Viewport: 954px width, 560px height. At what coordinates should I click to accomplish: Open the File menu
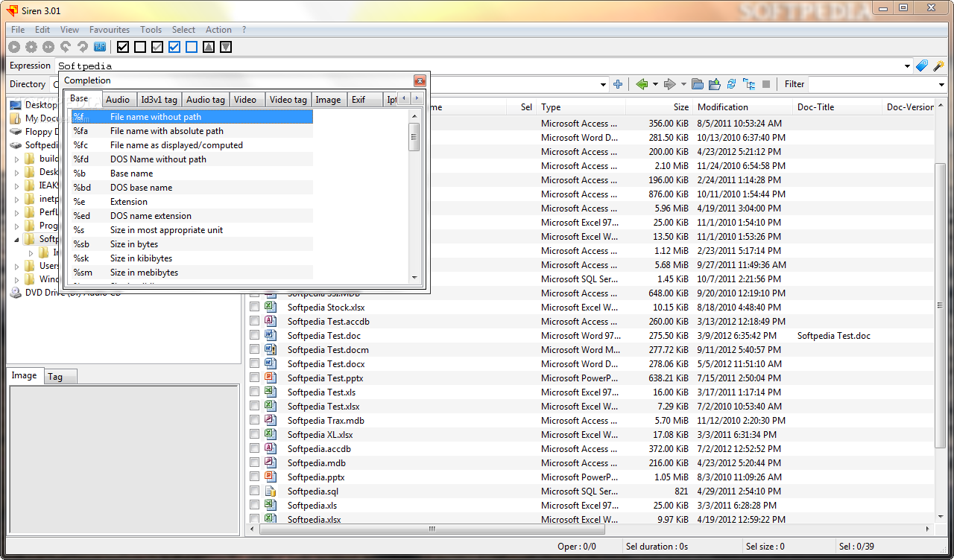18,30
